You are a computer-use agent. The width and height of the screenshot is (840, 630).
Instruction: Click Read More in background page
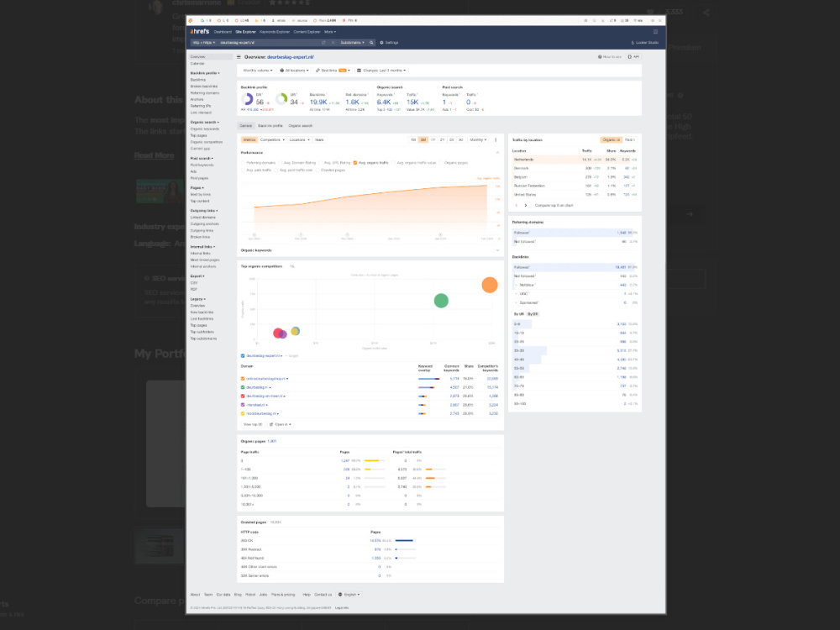click(155, 155)
